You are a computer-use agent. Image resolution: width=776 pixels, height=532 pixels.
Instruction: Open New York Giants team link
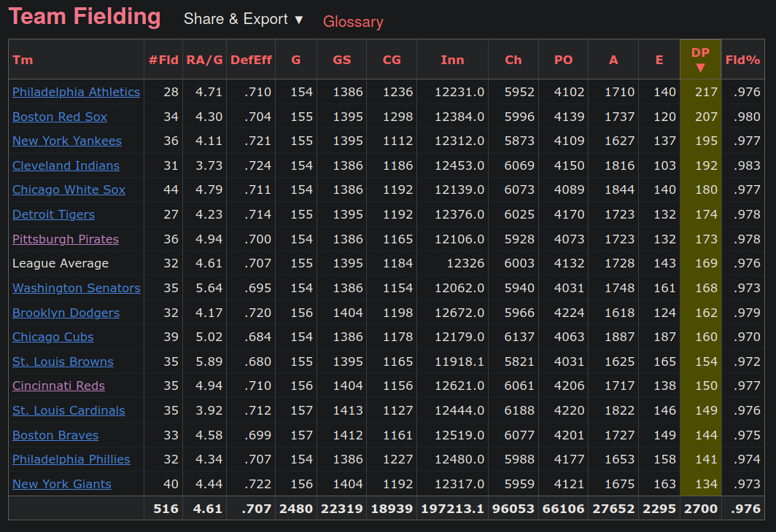[x=62, y=484]
